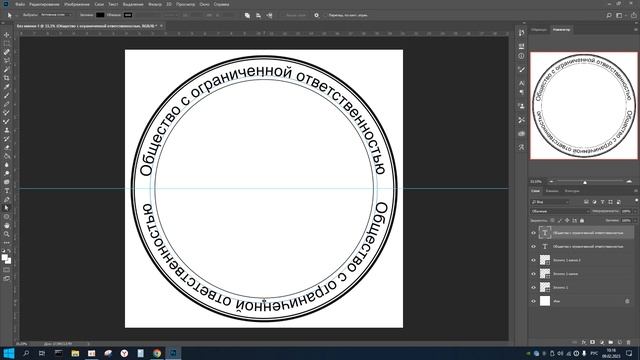Open Chrome from the taskbar
The image size is (640, 360).
157,353
